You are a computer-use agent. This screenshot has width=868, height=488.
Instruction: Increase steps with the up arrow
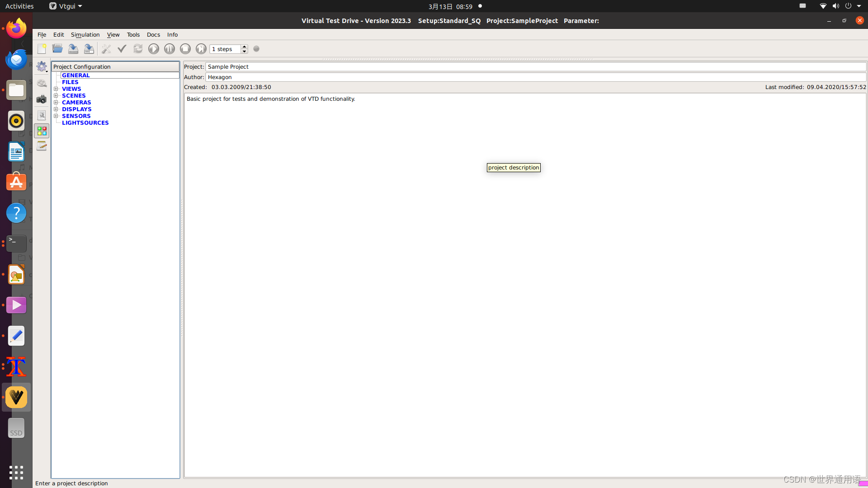pos(245,47)
